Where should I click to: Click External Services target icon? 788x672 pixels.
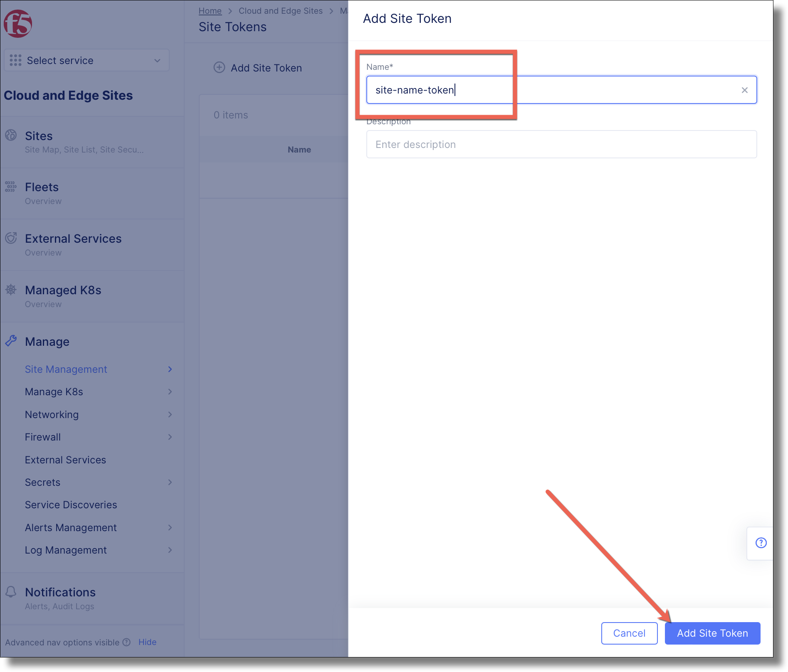(x=11, y=238)
